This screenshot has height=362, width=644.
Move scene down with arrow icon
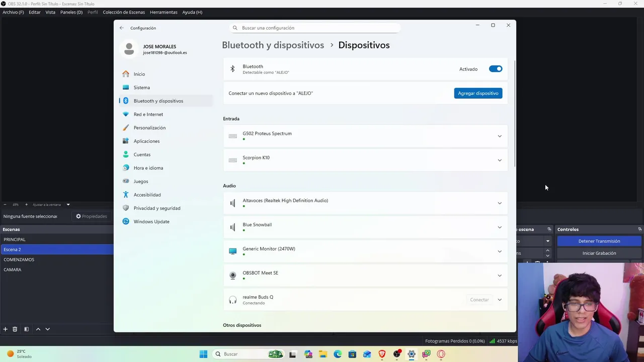tap(47, 329)
